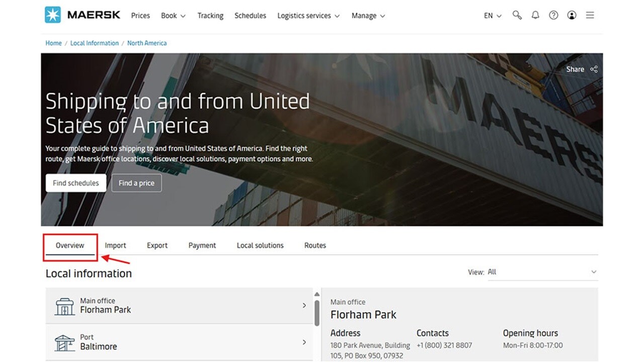
Task: Open the user account profile icon
Action: (572, 15)
